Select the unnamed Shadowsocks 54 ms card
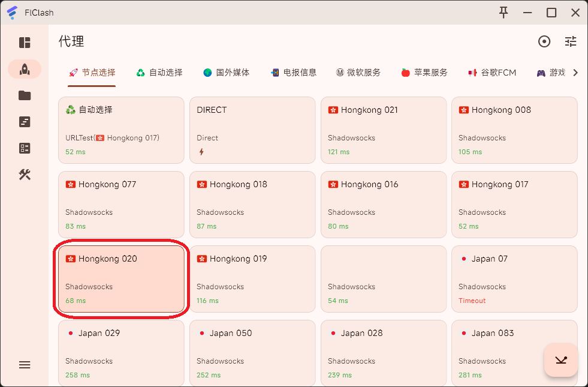588x387 pixels. point(383,278)
